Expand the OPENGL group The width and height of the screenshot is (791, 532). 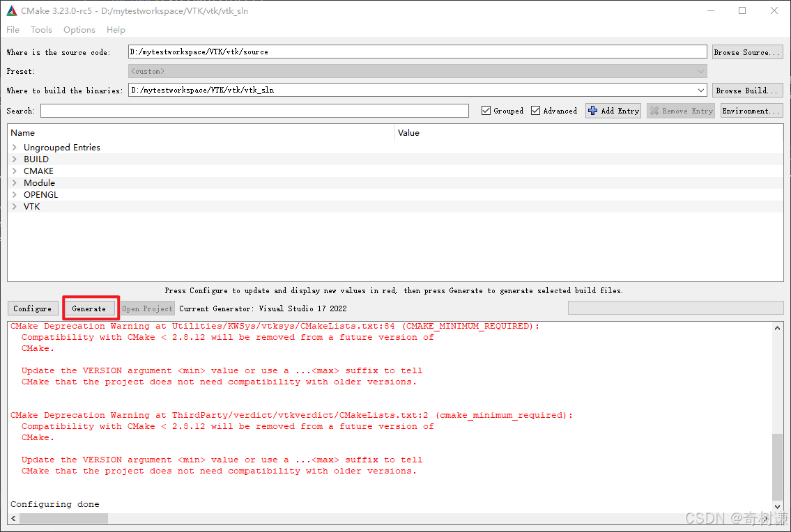(x=15, y=195)
